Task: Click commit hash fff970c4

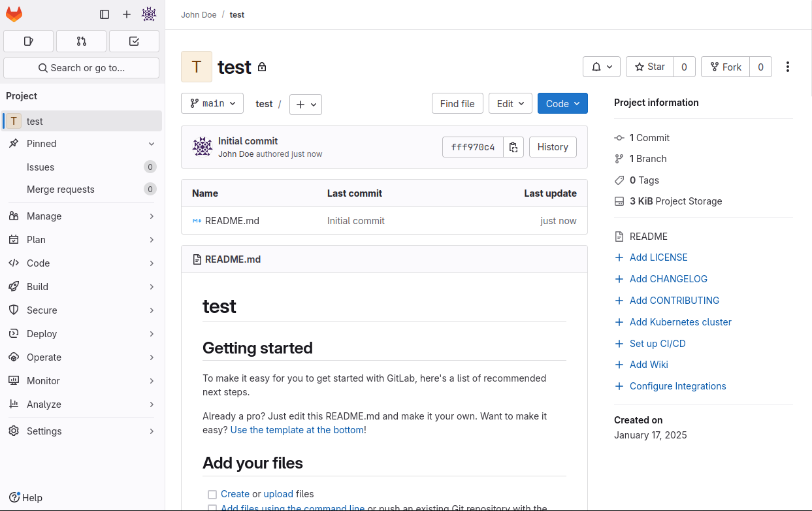Action: [473, 147]
